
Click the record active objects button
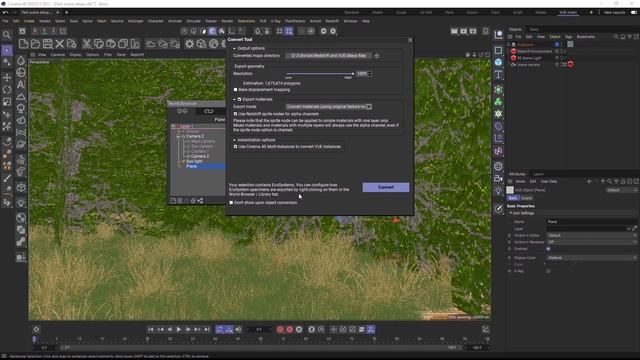(x=280, y=329)
